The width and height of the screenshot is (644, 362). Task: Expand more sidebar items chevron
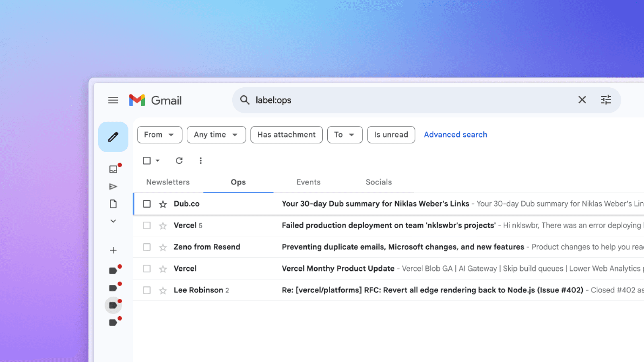(113, 221)
